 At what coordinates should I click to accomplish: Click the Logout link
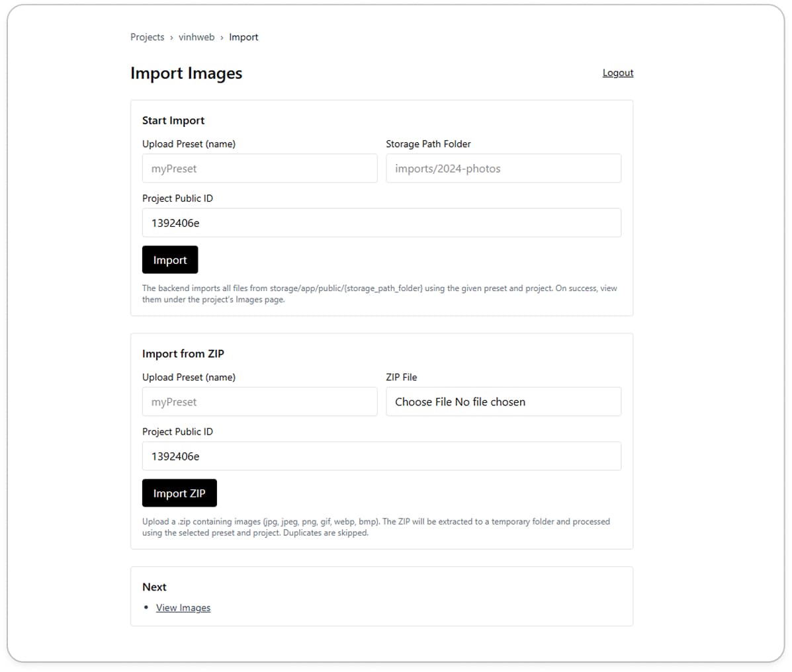pos(617,72)
